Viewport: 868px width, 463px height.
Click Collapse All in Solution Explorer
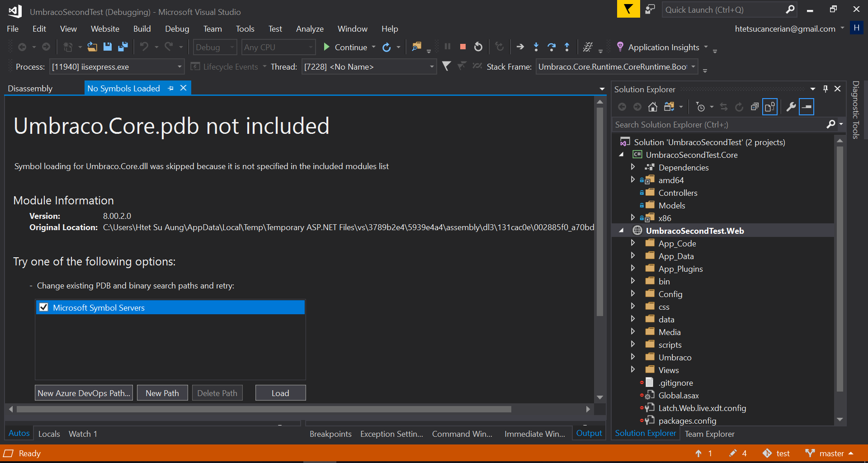pos(754,107)
